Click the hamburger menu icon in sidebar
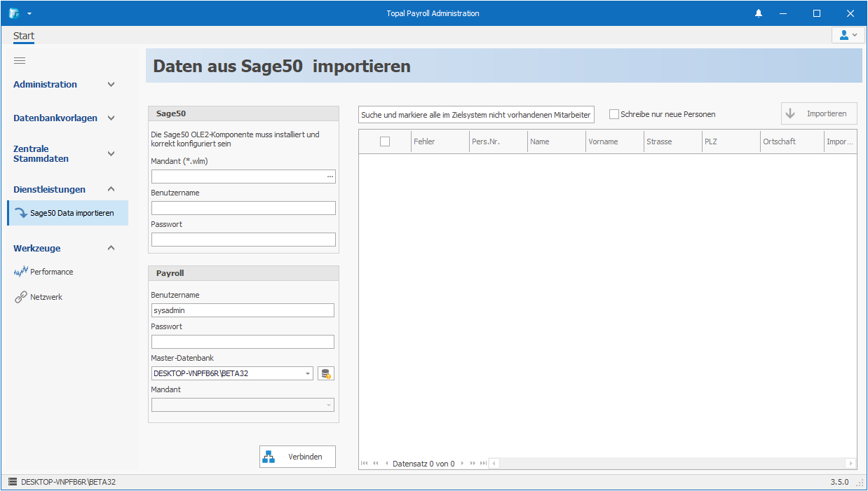 (x=20, y=61)
